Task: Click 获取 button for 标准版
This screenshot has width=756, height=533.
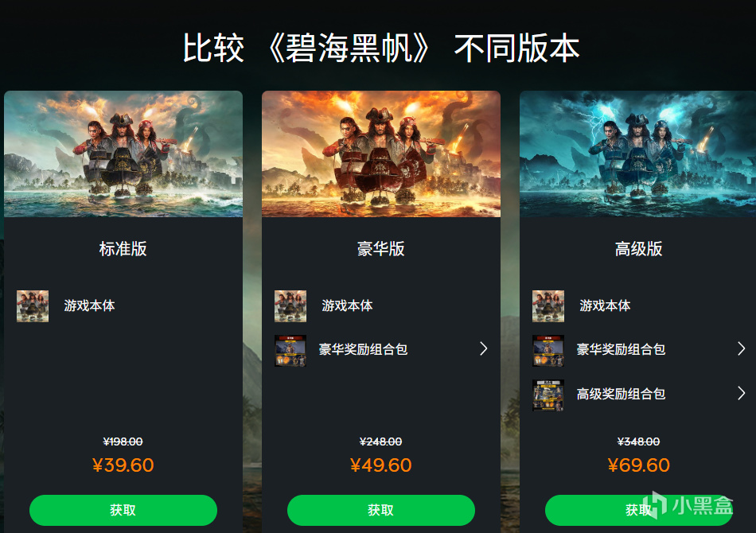Action: click(123, 510)
